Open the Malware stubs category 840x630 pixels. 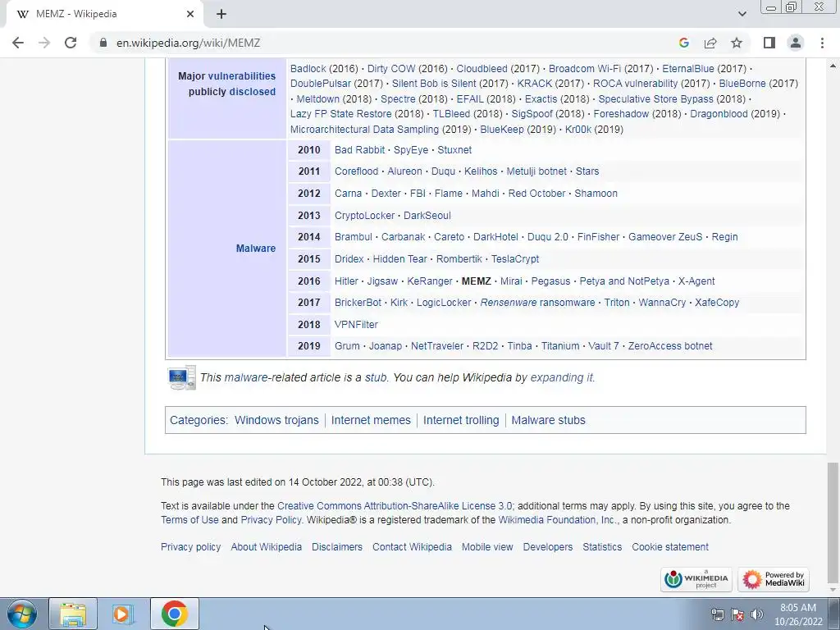548,421
